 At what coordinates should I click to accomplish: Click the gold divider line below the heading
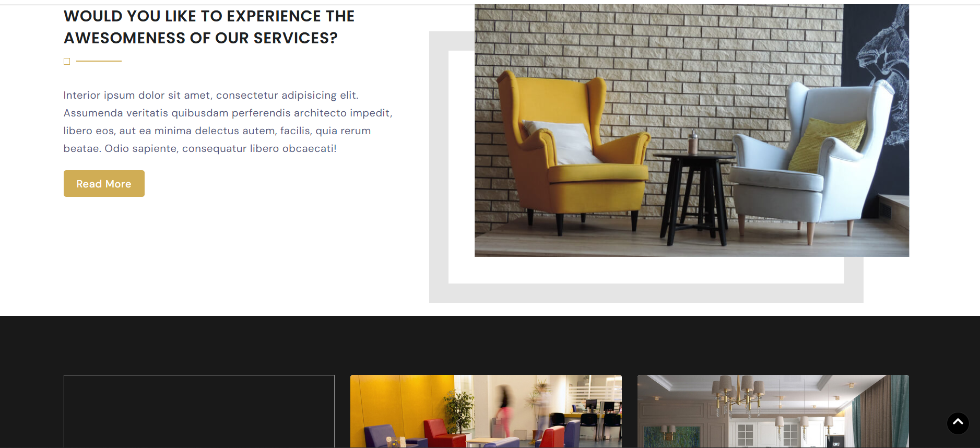tap(99, 61)
